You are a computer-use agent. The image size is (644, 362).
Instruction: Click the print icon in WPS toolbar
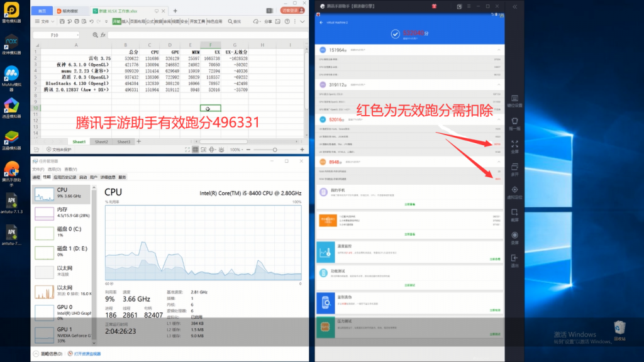pos(77,21)
